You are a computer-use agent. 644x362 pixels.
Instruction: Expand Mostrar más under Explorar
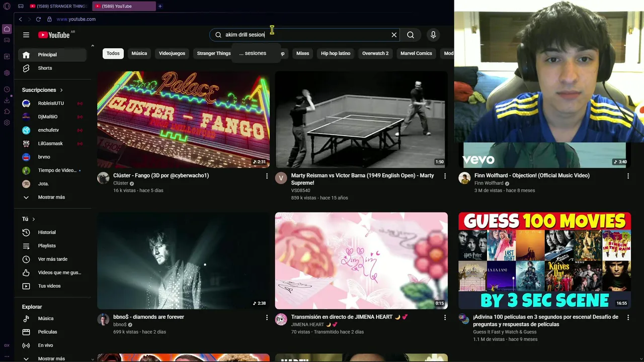pyautogui.click(x=52, y=358)
